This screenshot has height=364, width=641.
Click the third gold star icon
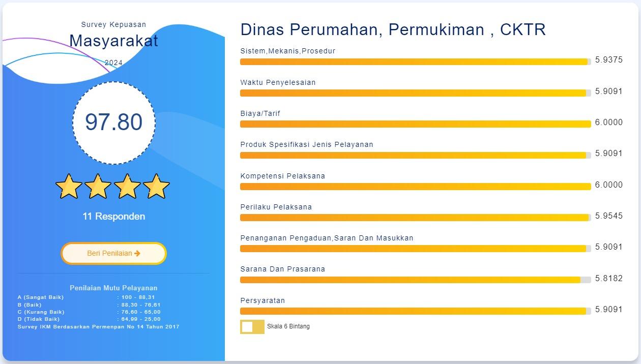[127, 187]
